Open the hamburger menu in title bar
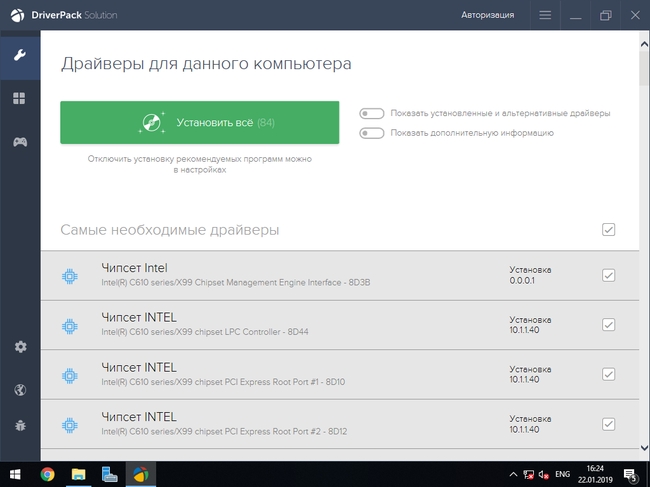Image resolution: width=650 pixels, height=487 pixels. coord(545,15)
